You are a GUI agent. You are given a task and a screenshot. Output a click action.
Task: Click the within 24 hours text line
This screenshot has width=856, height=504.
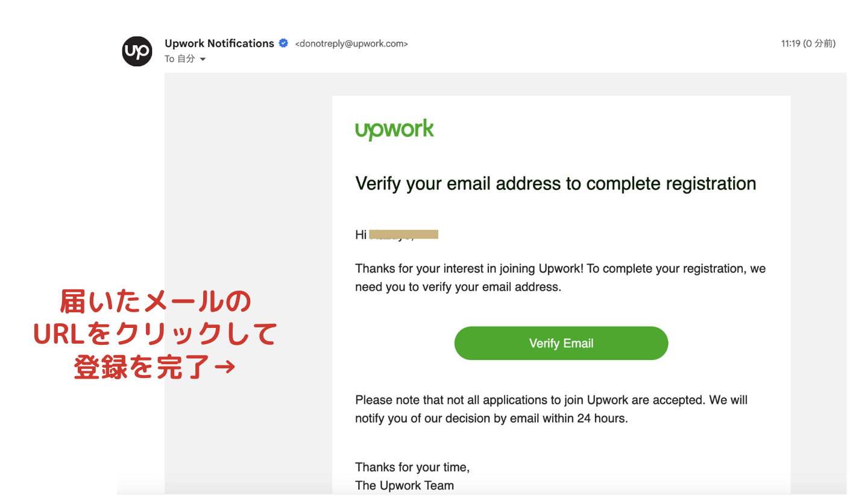coord(491,418)
